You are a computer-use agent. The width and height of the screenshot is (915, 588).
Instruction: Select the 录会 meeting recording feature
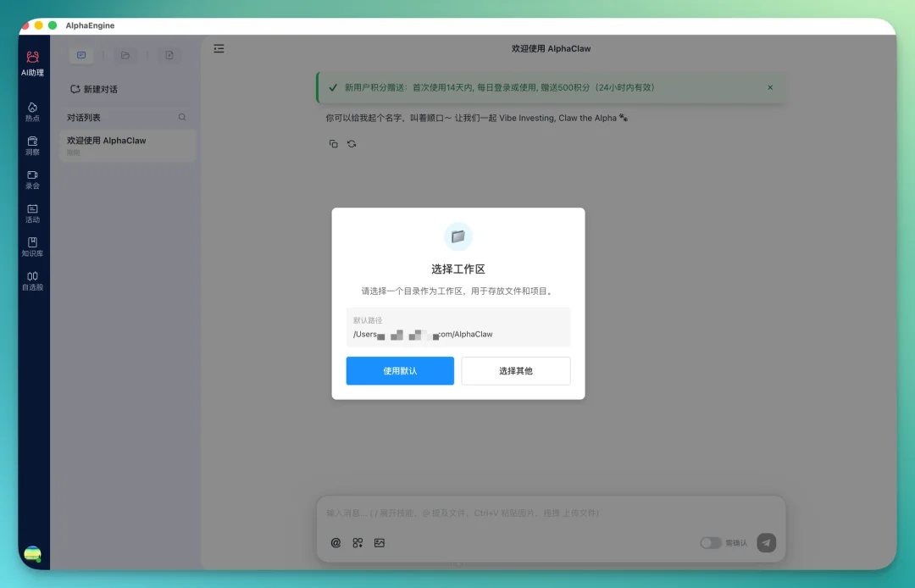(32, 180)
